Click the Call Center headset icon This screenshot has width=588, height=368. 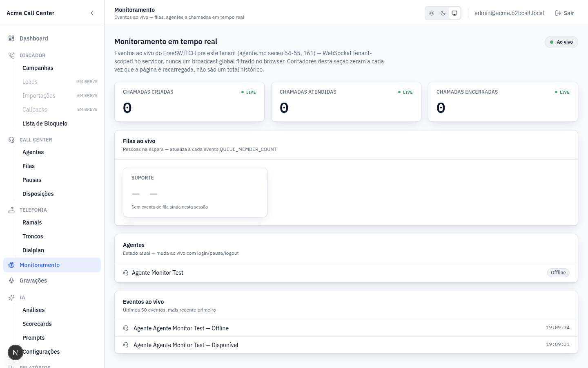point(11,139)
